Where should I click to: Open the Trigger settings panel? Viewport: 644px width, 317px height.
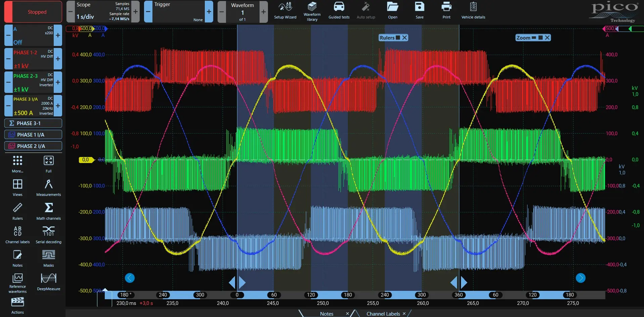tap(178, 12)
